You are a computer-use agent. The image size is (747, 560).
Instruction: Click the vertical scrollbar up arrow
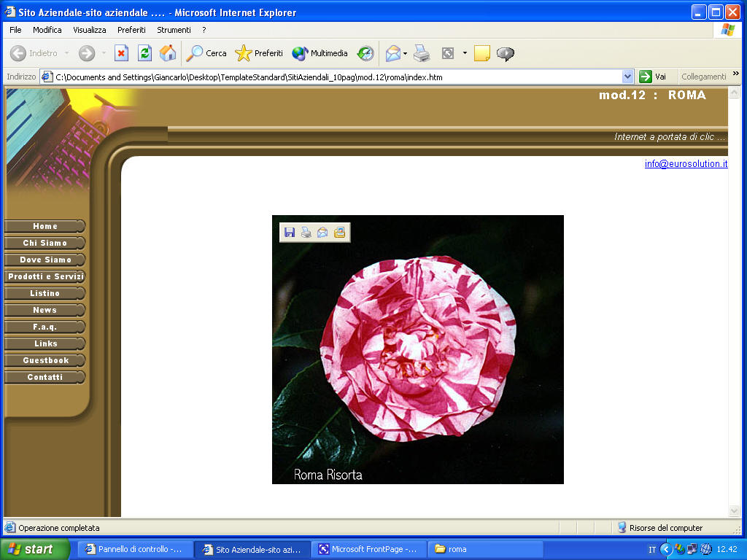734,93
